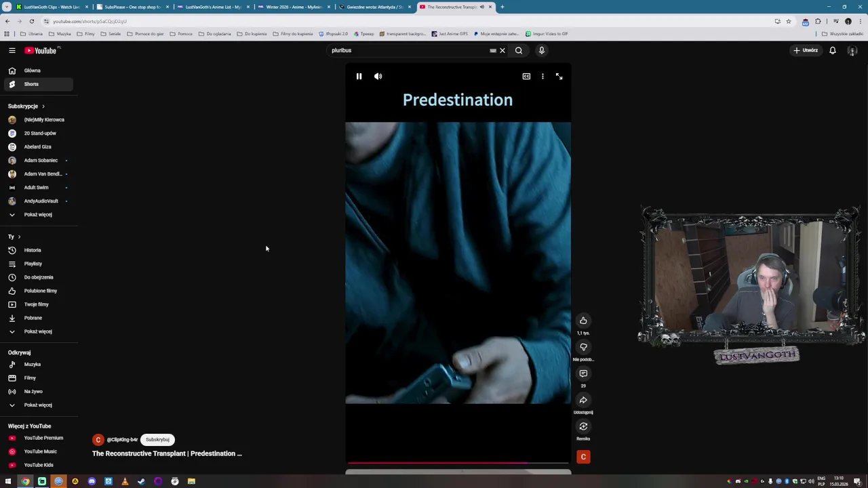
Task: Switch to the SubsPlease browser tab
Action: point(132,7)
